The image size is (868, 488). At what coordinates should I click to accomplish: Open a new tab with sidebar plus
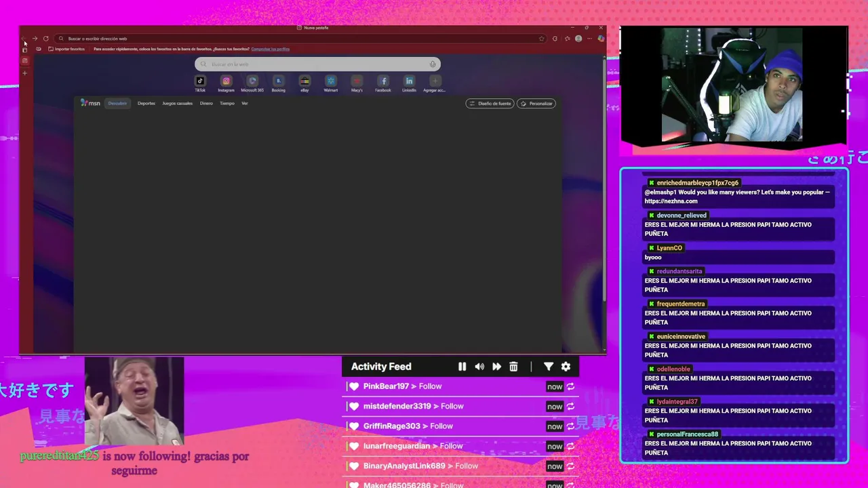tap(25, 73)
